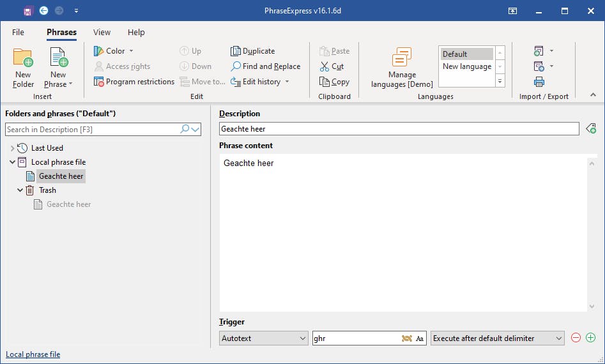
Task: Open the Color picker dropdown
Action: (114, 51)
